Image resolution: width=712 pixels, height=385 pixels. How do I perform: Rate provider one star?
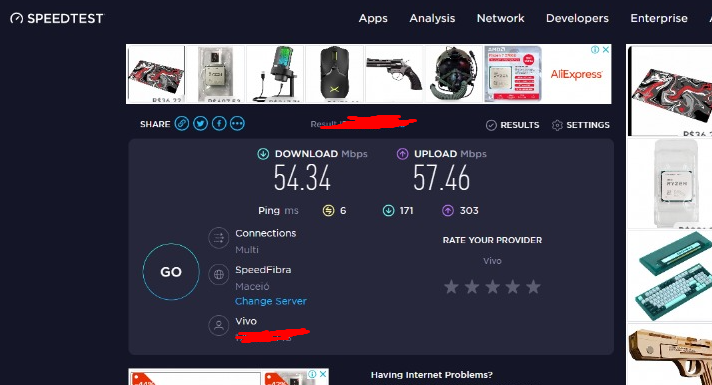coord(451,287)
